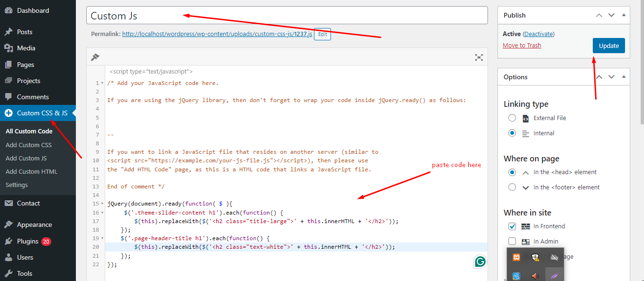The image size is (644, 281).
Task: Fold the comment block at line 1
Action: (x=103, y=84)
